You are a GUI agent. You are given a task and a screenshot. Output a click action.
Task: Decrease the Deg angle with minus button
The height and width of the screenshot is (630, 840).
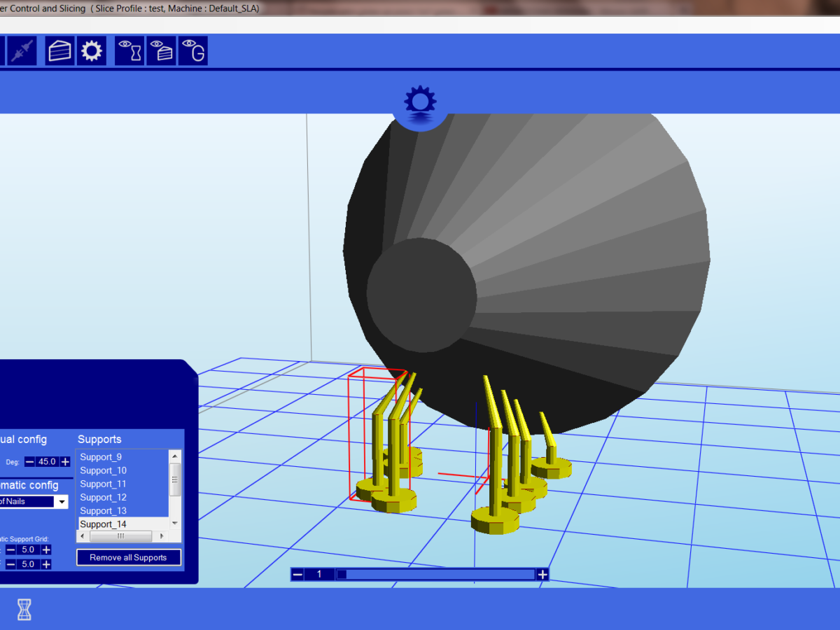click(29, 462)
